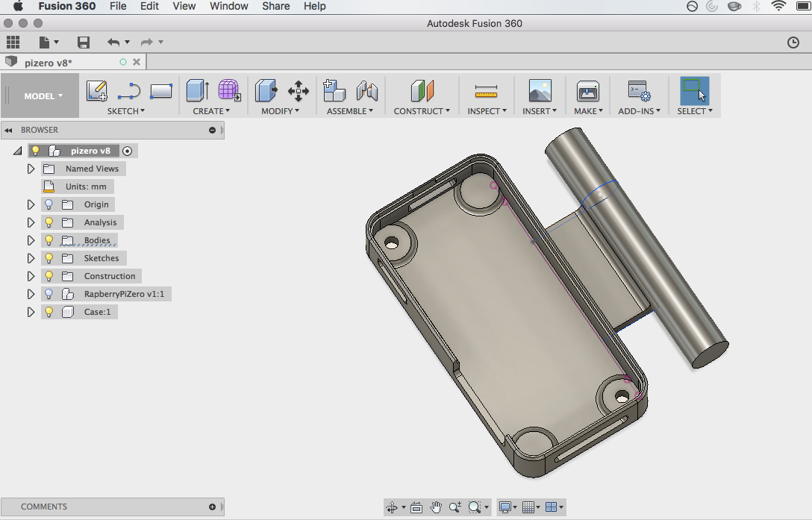812x520 pixels.
Task: Select the Line sketch tool
Action: click(x=129, y=90)
